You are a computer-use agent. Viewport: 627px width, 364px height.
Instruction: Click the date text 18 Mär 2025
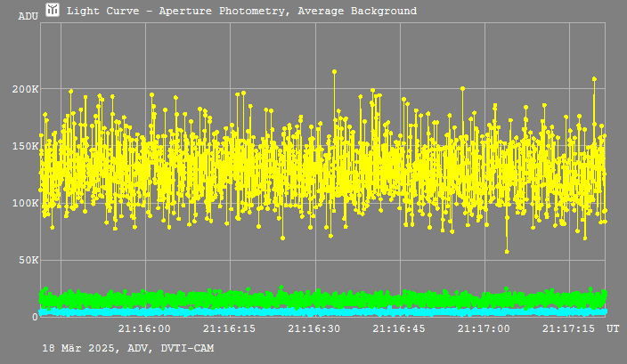click(81, 348)
